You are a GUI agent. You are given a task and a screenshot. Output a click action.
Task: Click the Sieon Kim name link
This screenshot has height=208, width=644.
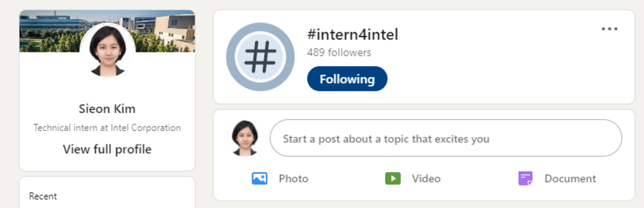[107, 109]
